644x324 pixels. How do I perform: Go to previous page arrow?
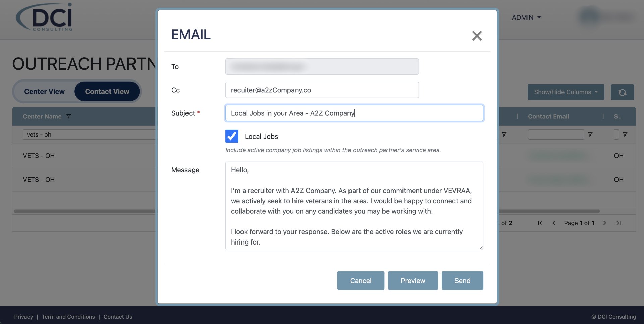tap(554, 223)
